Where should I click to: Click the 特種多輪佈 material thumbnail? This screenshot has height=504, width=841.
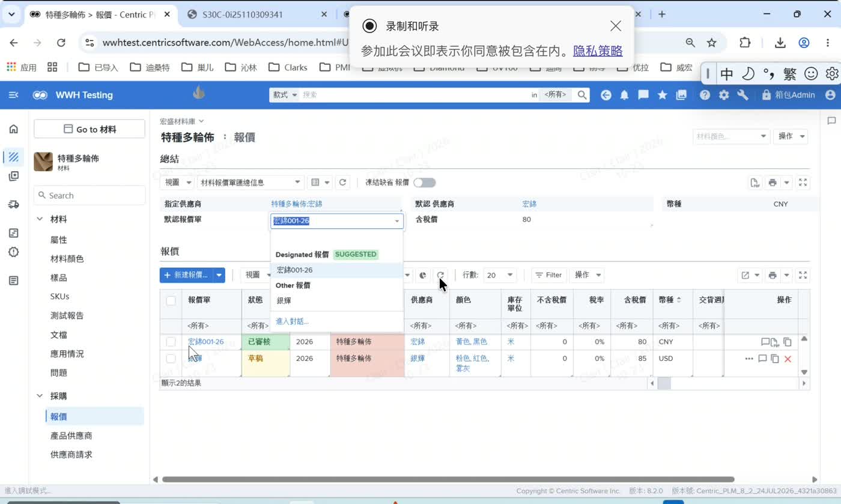pyautogui.click(x=43, y=162)
